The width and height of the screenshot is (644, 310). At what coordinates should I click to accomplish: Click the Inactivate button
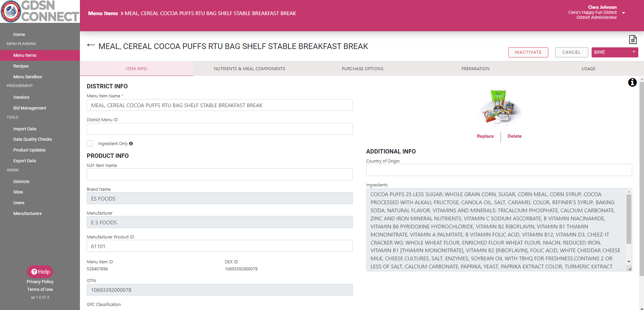[x=528, y=52]
